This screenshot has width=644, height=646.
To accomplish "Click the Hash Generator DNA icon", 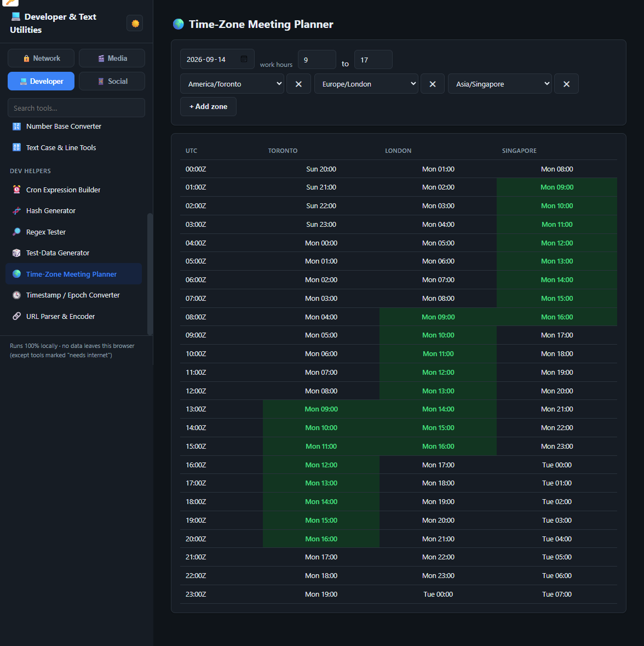I will 16,210.
